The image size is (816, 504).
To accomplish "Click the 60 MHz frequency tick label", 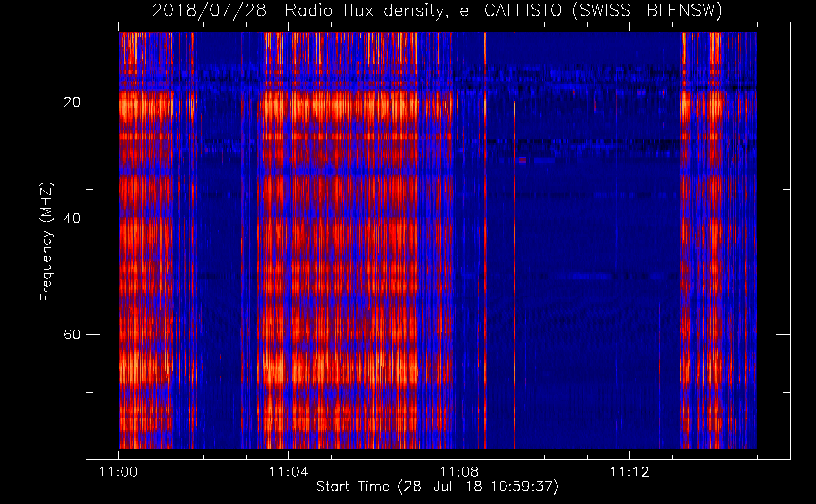I will (x=72, y=334).
